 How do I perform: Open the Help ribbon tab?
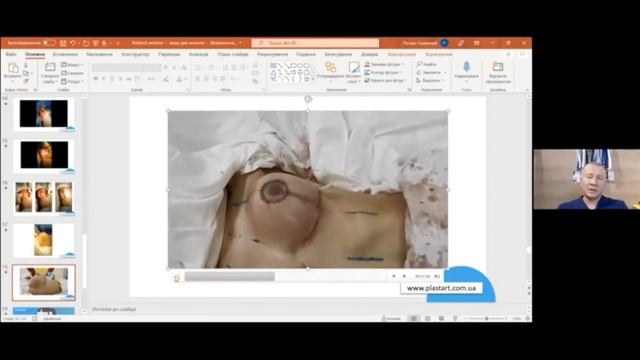tap(369, 54)
